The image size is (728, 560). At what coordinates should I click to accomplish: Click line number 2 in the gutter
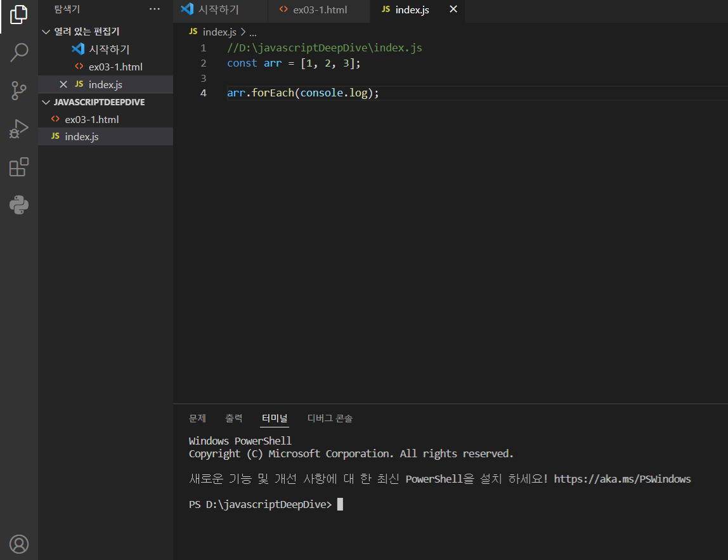[x=204, y=63]
